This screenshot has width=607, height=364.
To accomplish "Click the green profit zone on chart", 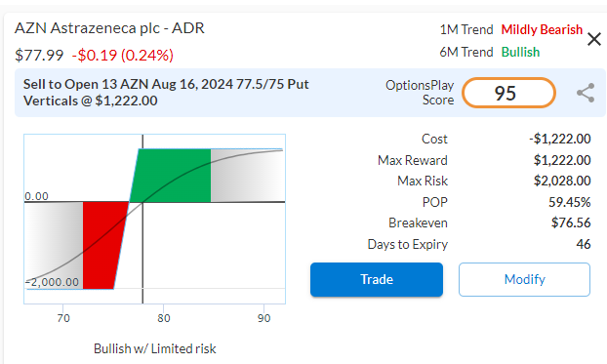I will (173, 175).
